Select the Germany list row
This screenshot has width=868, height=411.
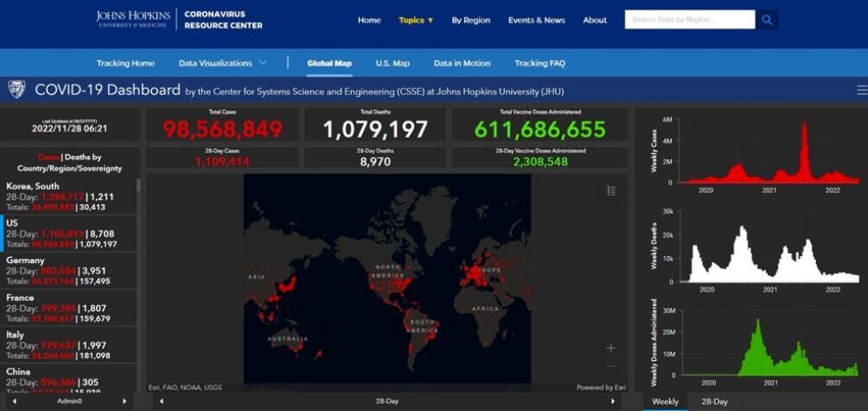point(68,270)
